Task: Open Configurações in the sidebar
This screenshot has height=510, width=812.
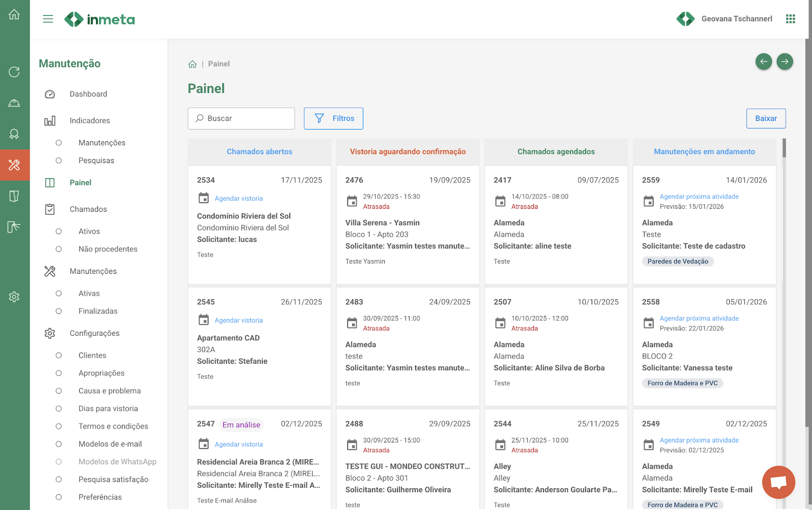Action: pos(95,333)
